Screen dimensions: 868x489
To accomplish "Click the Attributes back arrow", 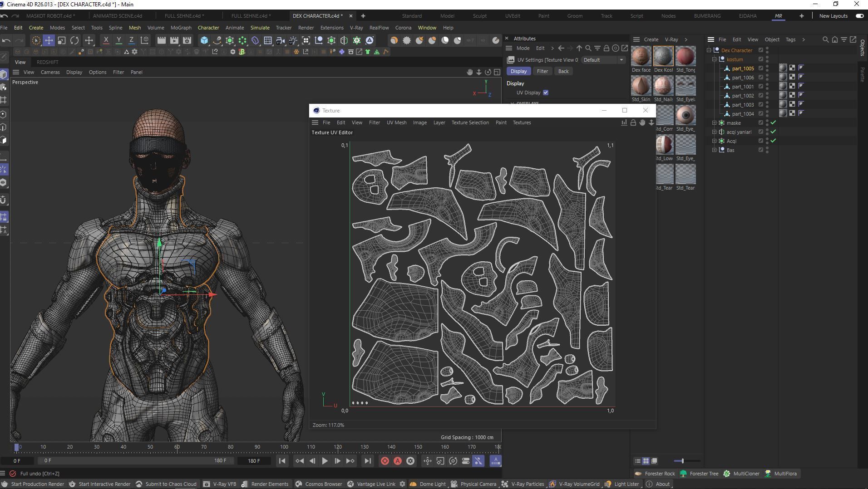I will point(561,48).
